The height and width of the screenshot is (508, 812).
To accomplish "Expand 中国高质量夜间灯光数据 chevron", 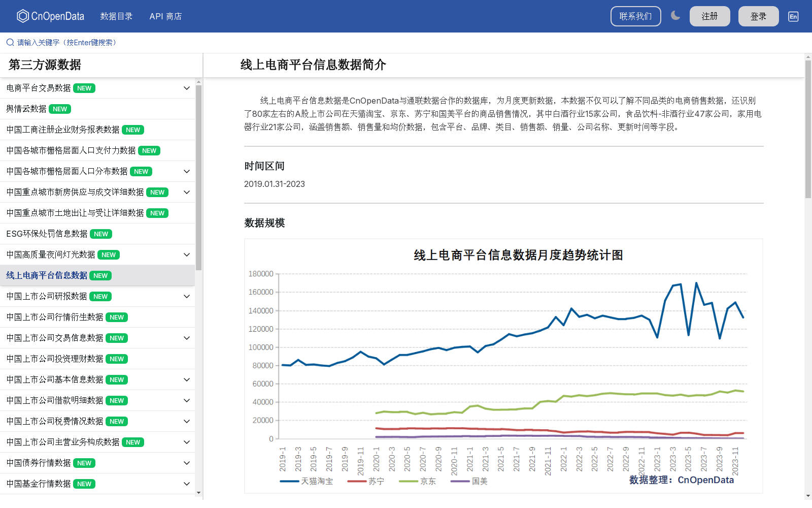I will point(187,255).
